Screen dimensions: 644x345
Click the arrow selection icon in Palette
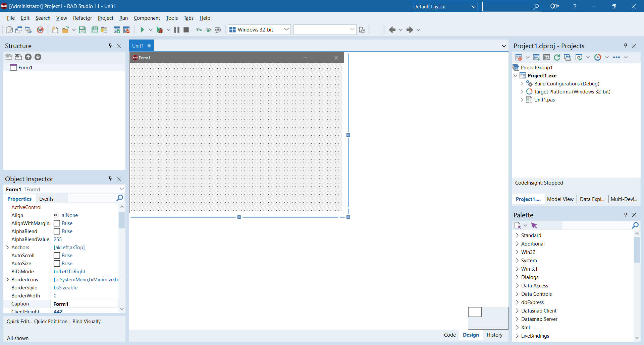(534, 225)
